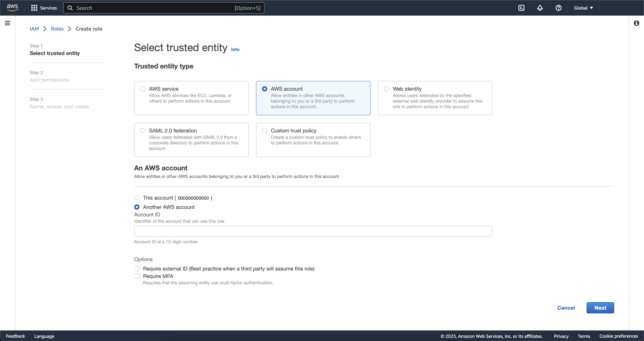Open the CloudShell terminal icon
Viewport: 644px width, 341px height.
point(521,8)
